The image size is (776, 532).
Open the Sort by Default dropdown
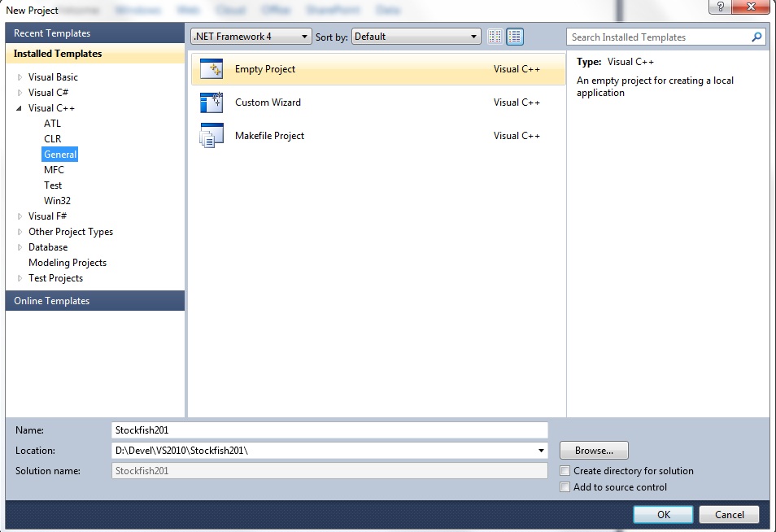[x=416, y=37]
